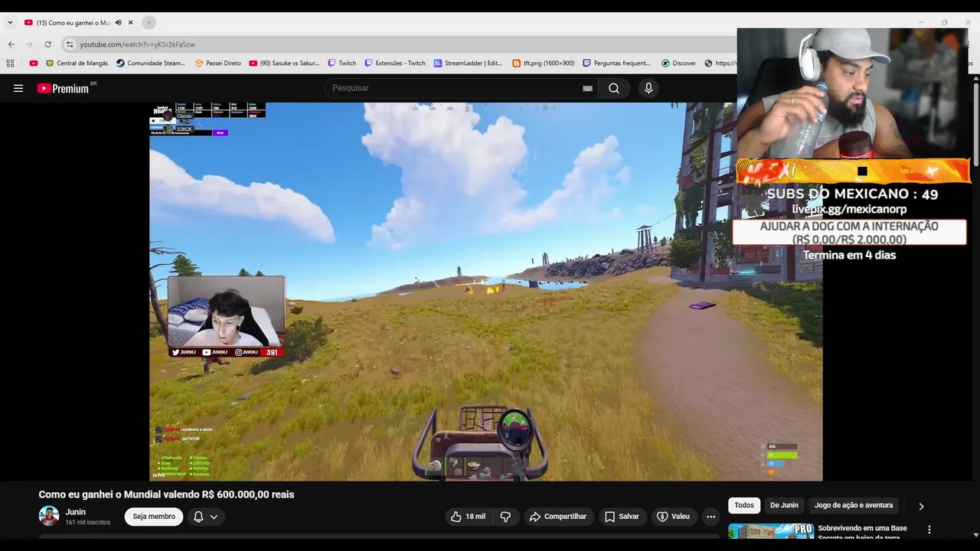Viewport: 980px width, 551px height.
Task: Start voice search with the microphone
Action: pos(648,88)
